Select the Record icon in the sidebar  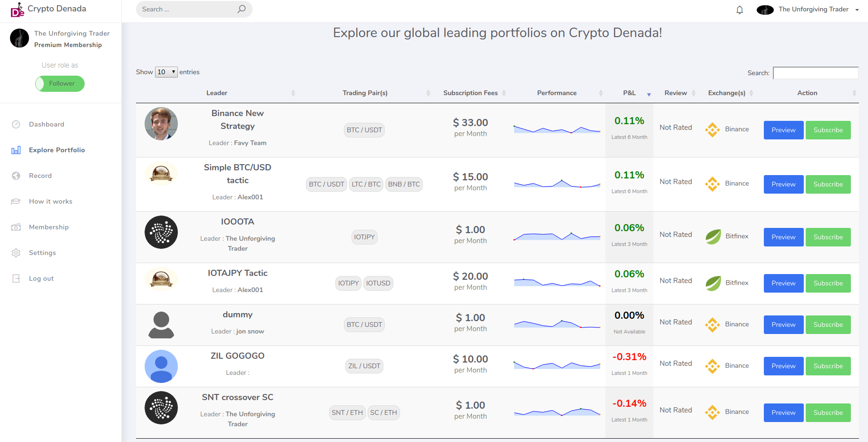[16, 176]
